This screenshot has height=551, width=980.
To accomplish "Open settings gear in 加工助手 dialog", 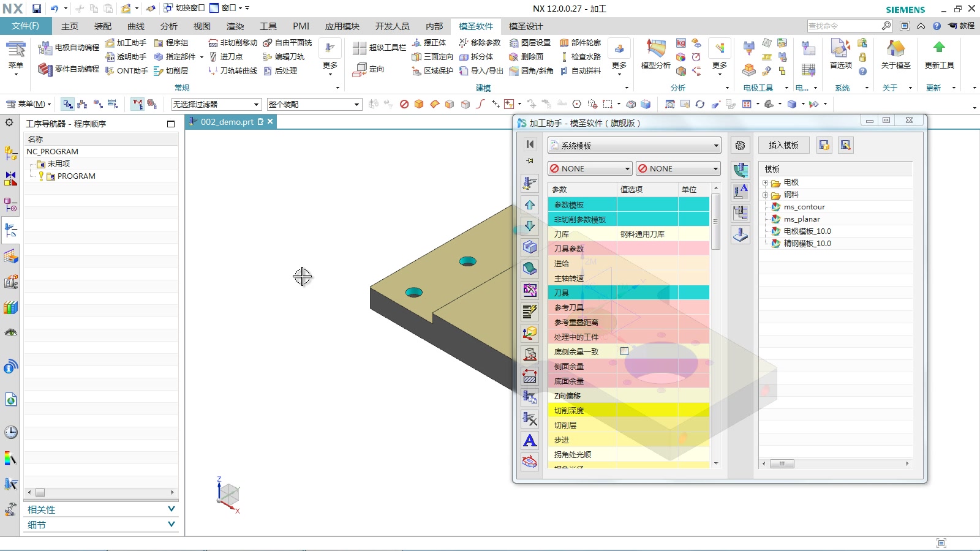I will coord(741,146).
